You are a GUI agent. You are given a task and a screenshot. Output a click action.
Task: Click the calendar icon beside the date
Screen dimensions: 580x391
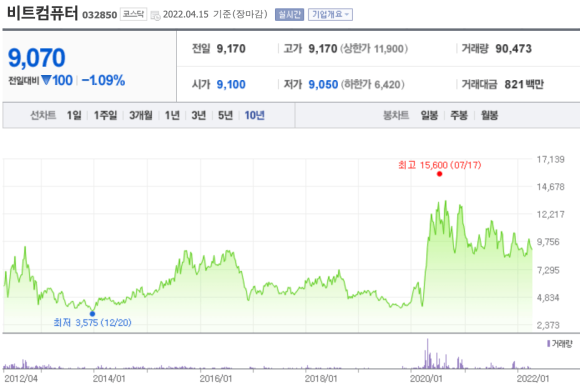[x=155, y=15]
